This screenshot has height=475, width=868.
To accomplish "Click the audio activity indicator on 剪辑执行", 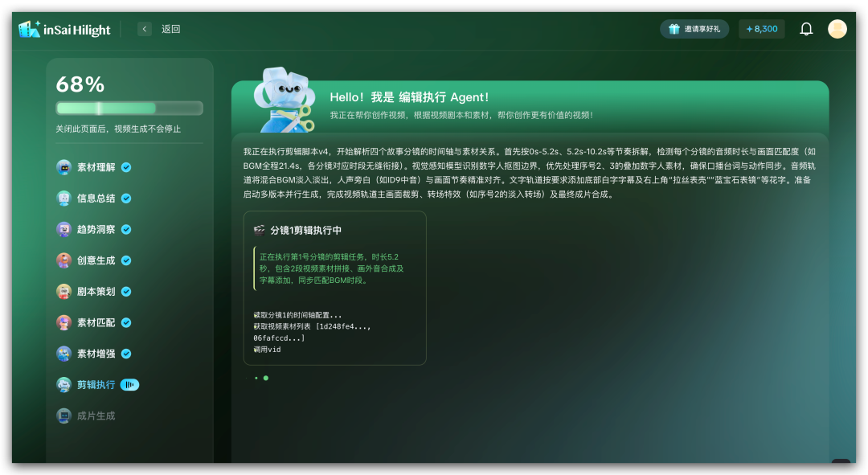I will 131,385.
